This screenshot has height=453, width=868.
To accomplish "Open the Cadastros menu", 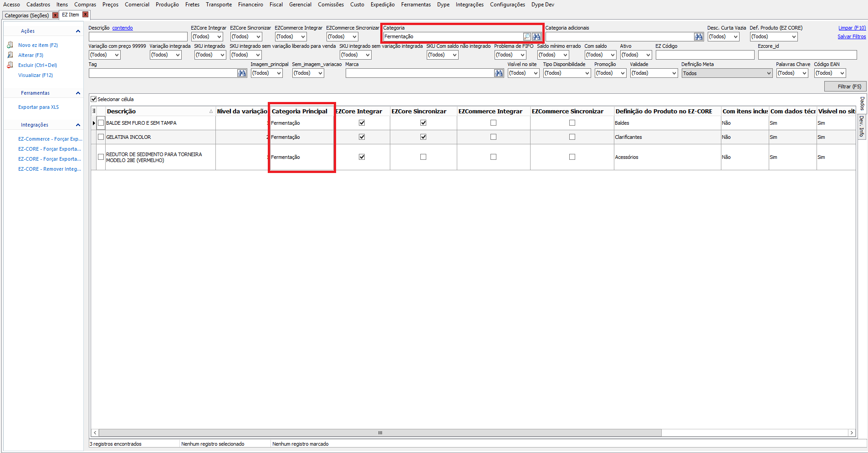I will click(x=38, y=5).
